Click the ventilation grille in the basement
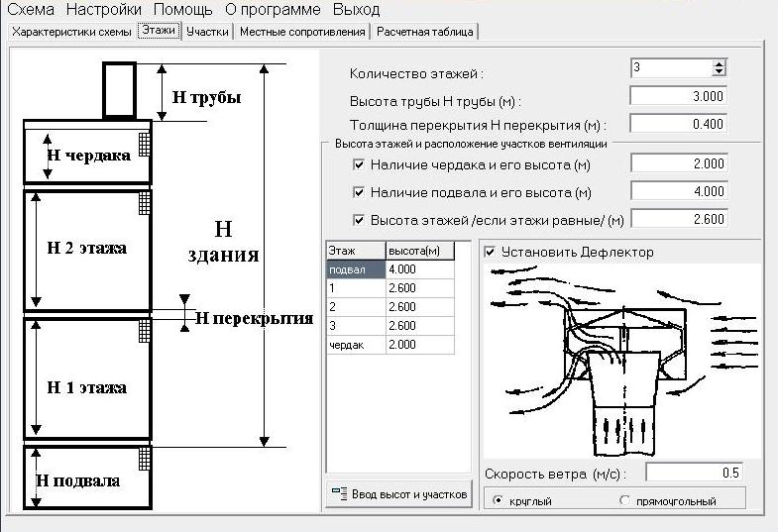 (144, 458)
